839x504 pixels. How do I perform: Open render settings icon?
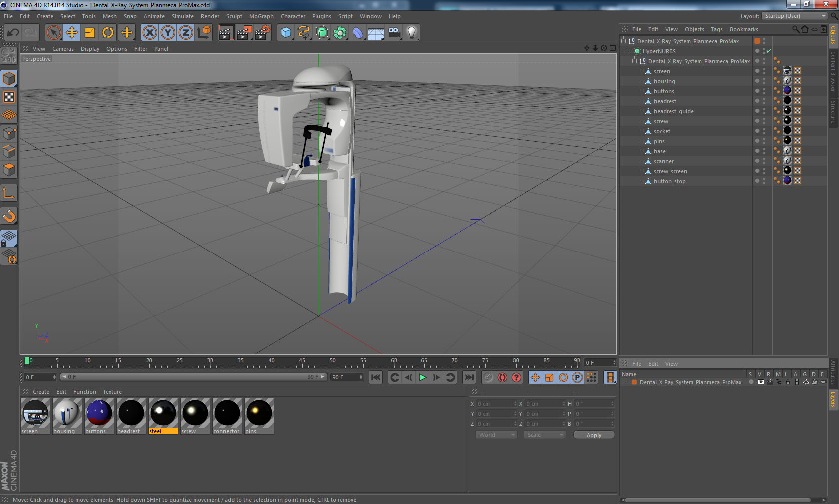[263, 33]
